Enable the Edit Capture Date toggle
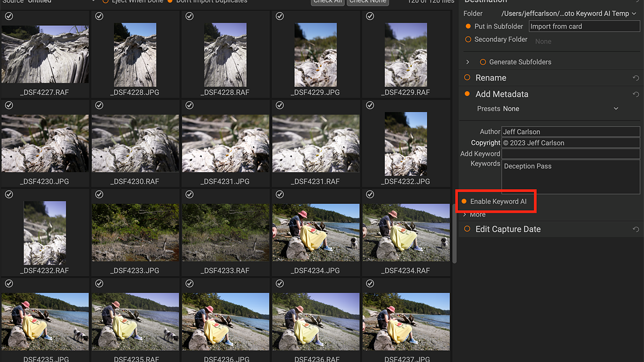 click(467, 229)
